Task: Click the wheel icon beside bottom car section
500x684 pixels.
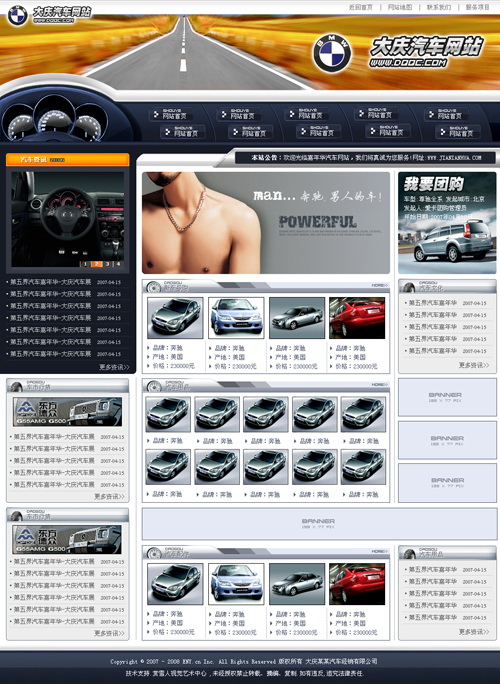Action: [x=154, y=553]
